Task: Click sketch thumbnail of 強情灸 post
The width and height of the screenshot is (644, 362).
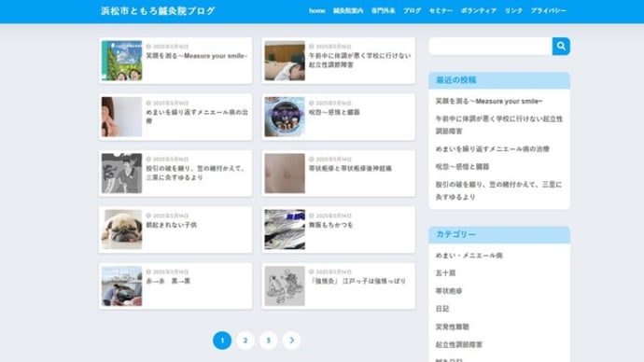Action: [x=285, y=286]
